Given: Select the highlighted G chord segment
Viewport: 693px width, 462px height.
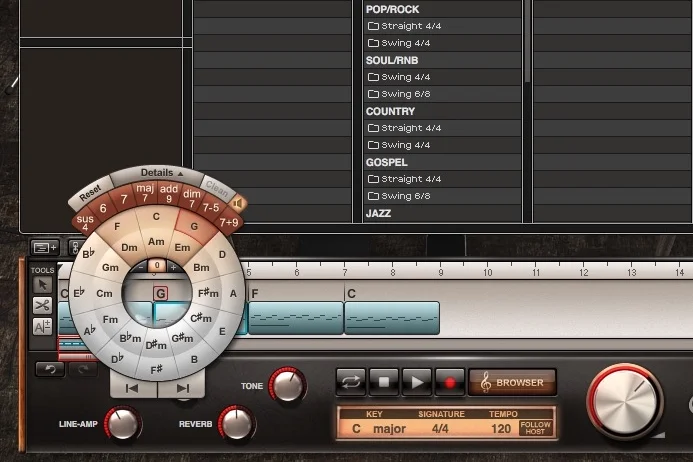Looking at the screenshot, I should pyautogui.click(x=194, y=226).
